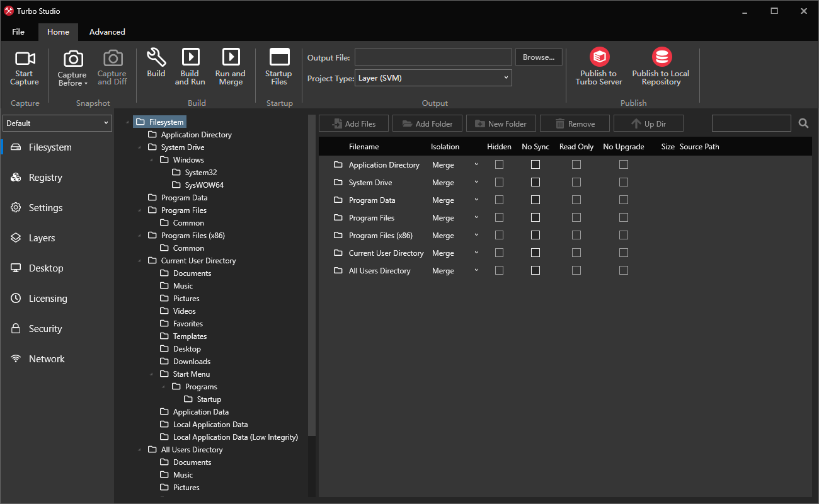This screenshot has height=504, width=819.
Task: Click the Start Capture camera icon
Action: [25, 59]
